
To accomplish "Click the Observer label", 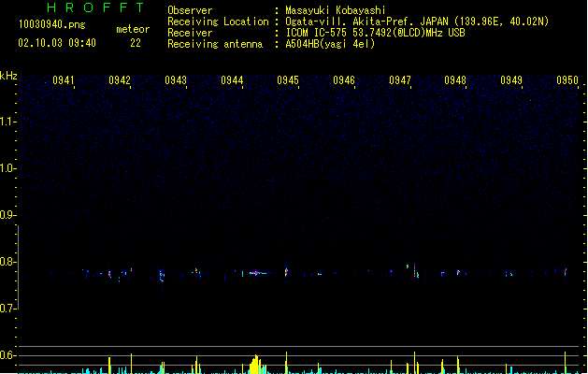I will (190, 10).
